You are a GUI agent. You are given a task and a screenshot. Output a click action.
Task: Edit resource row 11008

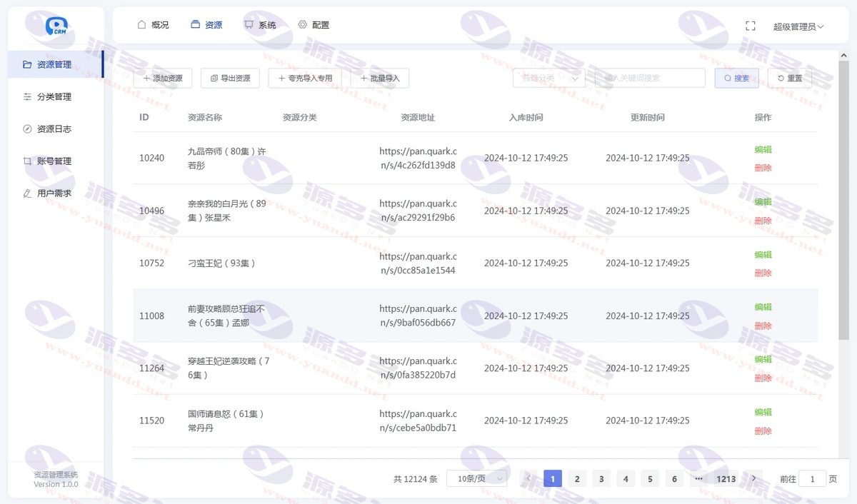point(763,307)
